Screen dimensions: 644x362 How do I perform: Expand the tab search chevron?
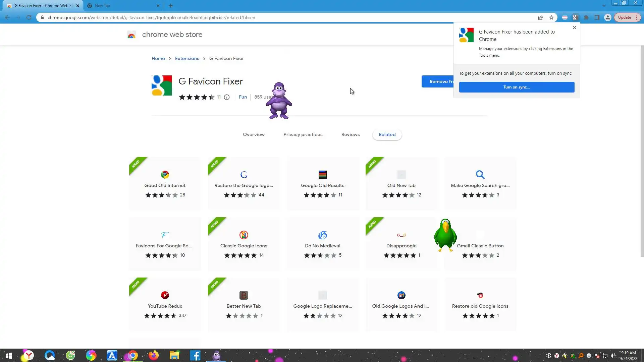tap(604, 6)
